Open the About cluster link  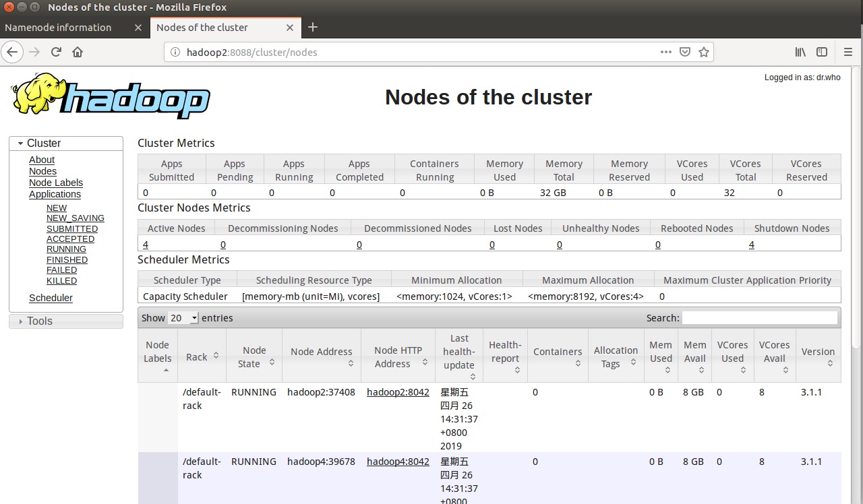pyautogui.click(x=42, y=160)
